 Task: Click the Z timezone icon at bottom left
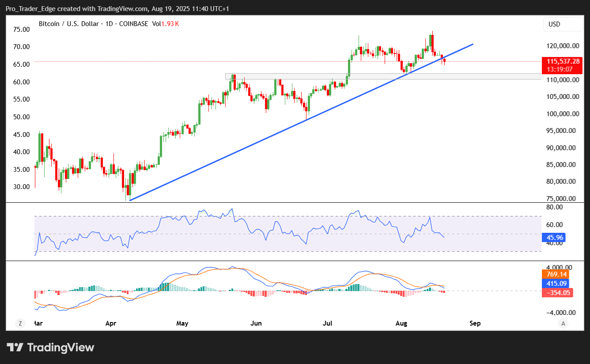20,323
